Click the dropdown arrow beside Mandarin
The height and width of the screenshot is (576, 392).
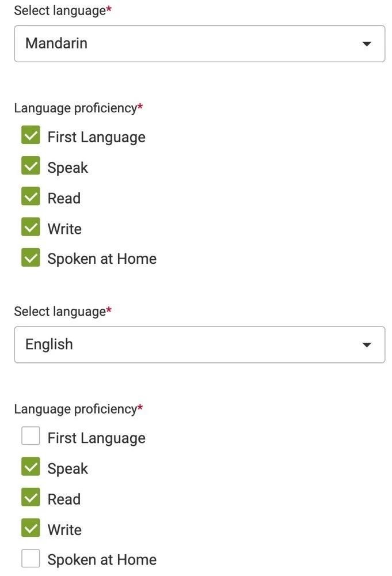tap(367, 43)
